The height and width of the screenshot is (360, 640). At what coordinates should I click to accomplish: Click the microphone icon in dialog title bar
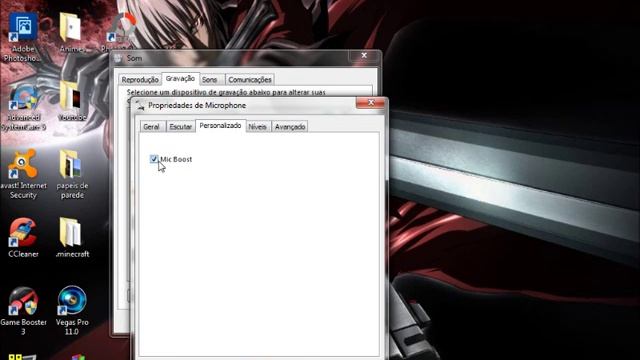[140, 105]
